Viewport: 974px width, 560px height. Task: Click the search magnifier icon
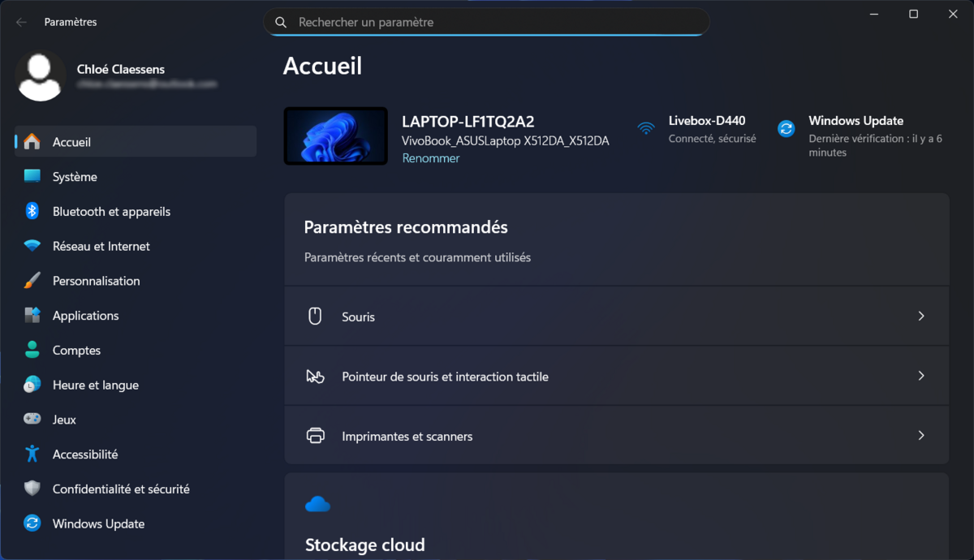pyautogui.click(x=281, y=23)
